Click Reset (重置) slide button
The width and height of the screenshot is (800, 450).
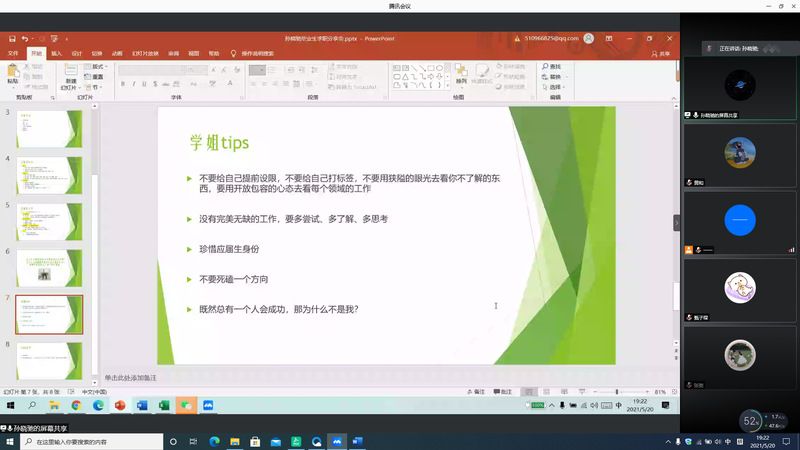[x=94, y=77]
